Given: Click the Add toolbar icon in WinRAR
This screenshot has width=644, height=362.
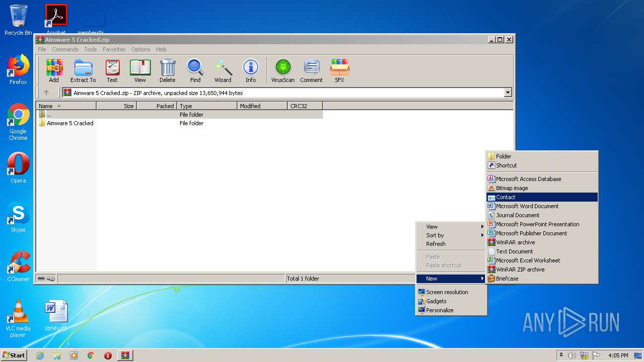Looking at the screenshot, I should (x=54, y=70).
